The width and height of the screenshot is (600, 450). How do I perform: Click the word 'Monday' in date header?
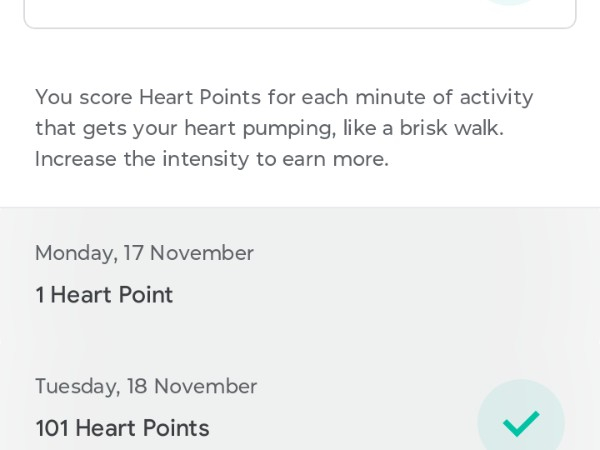click(x=75, y=253)
